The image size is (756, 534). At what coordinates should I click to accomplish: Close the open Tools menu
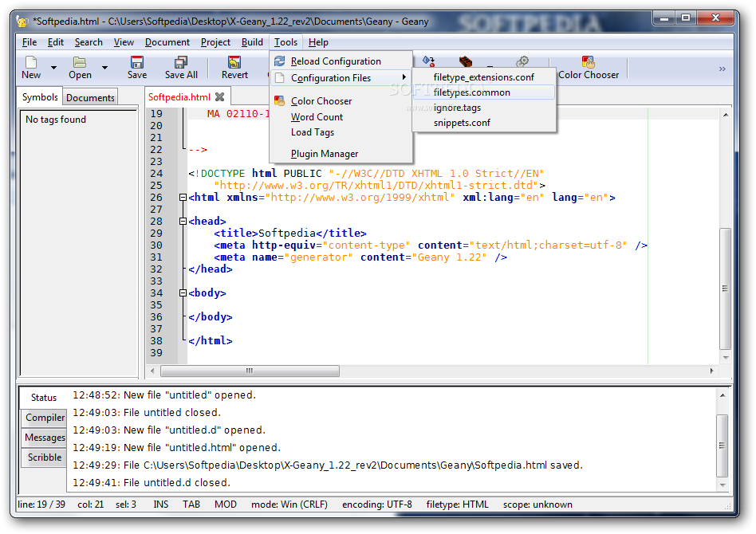coord(286,42)
